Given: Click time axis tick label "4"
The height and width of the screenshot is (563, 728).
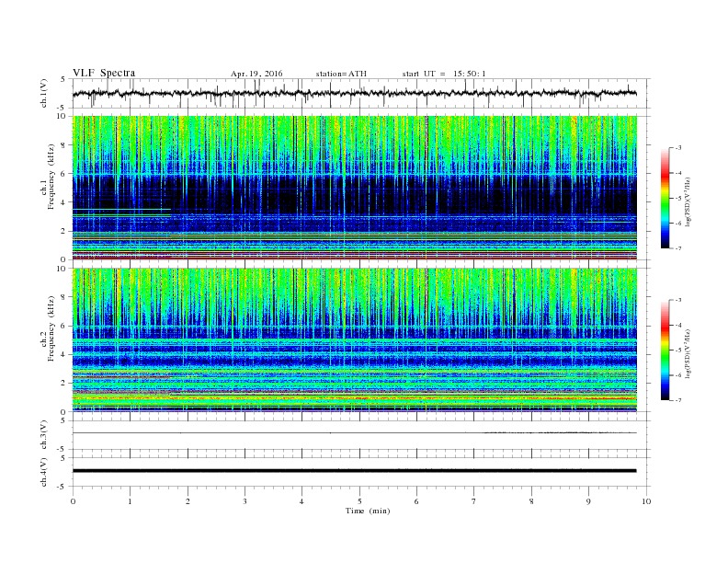Looking at the screenshot, I should (301, 501).
